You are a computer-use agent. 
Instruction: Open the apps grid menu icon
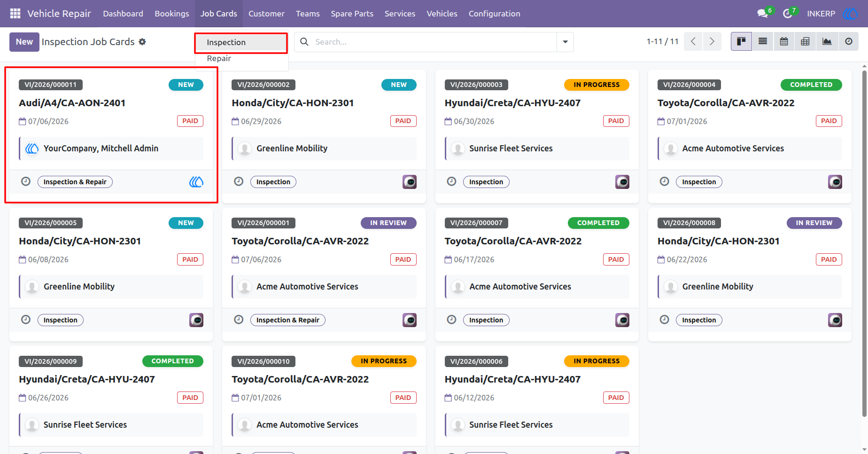(15, 14)
